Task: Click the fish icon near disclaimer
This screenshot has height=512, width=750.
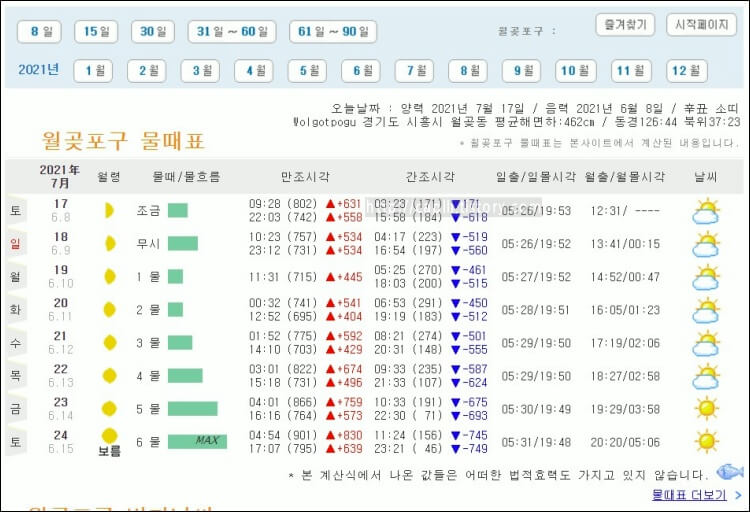Action: click(x=729, y=472)
